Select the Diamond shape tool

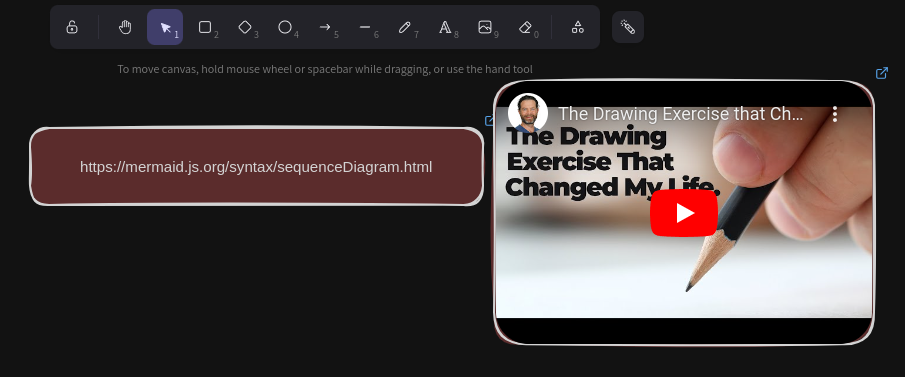(x=245, y=27)
